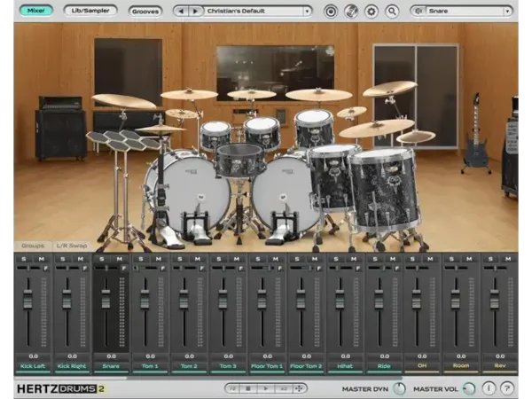Image resolution: width=532 pixels, height=399 pixels.
Task: Mute the Tom 1 channel
Action: pyautogui.click(x=159, y=259)
